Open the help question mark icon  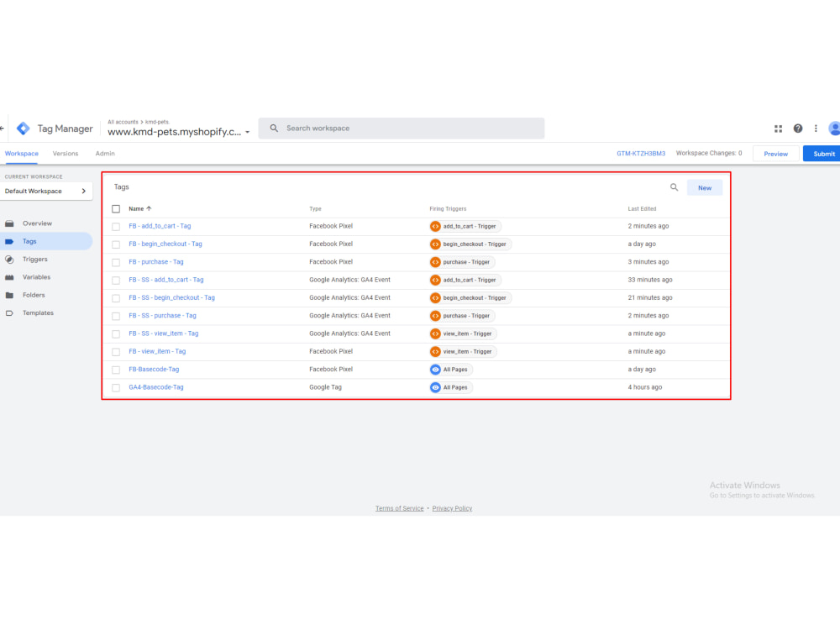pyautogui.click(x=798, y=129)
